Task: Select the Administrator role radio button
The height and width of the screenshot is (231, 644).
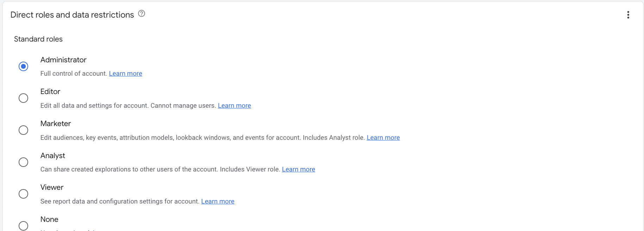Action: (x=23, y=66)
